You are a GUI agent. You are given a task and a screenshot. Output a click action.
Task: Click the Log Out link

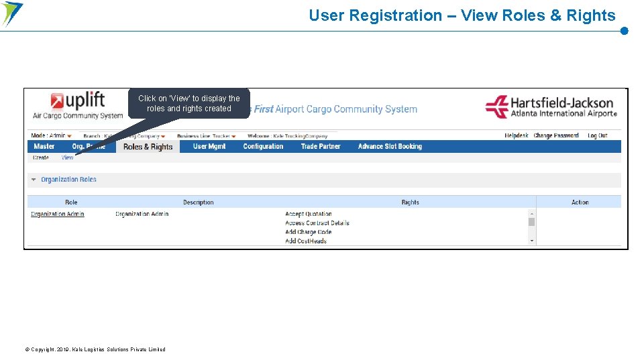pyautogui.click(x=597, y=135)
